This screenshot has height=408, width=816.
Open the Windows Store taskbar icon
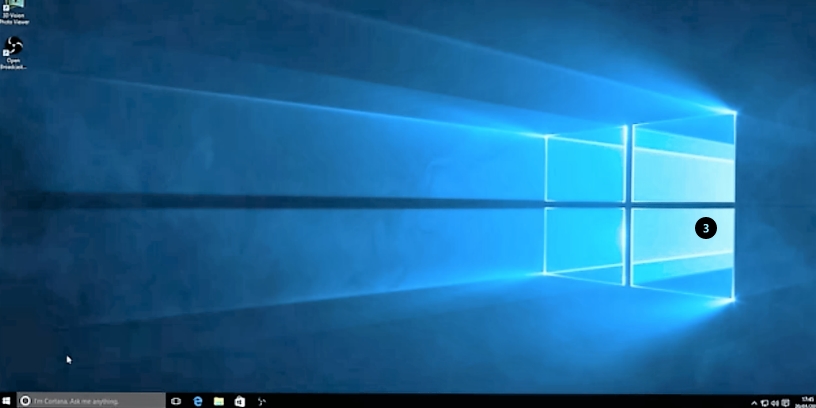240,400
